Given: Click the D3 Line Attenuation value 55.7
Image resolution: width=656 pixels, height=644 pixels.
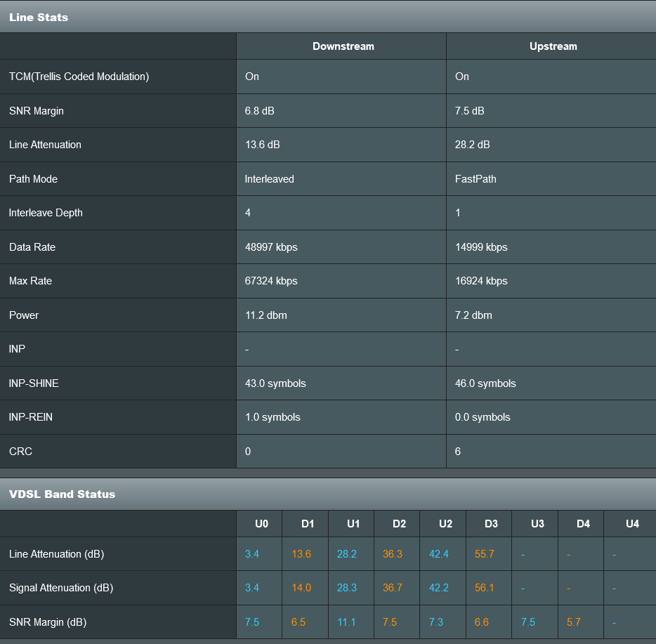Looking at the screenshot, I should (x=484, y=554).
